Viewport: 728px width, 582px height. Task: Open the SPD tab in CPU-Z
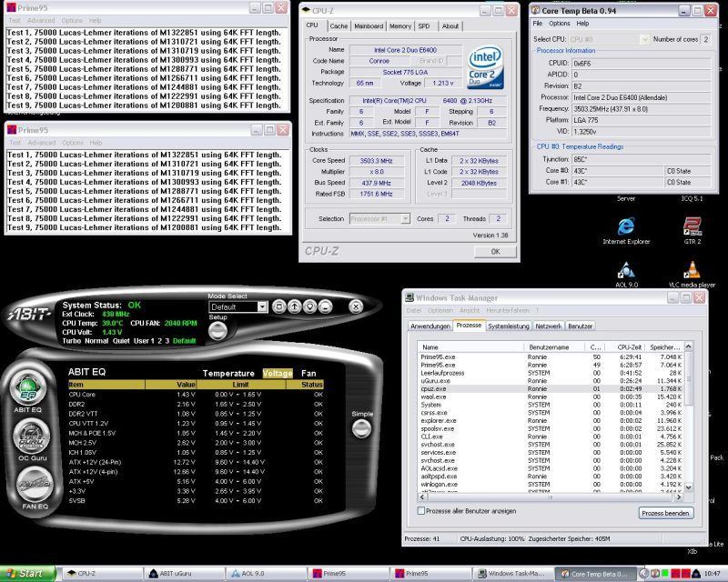coord(424,26)
